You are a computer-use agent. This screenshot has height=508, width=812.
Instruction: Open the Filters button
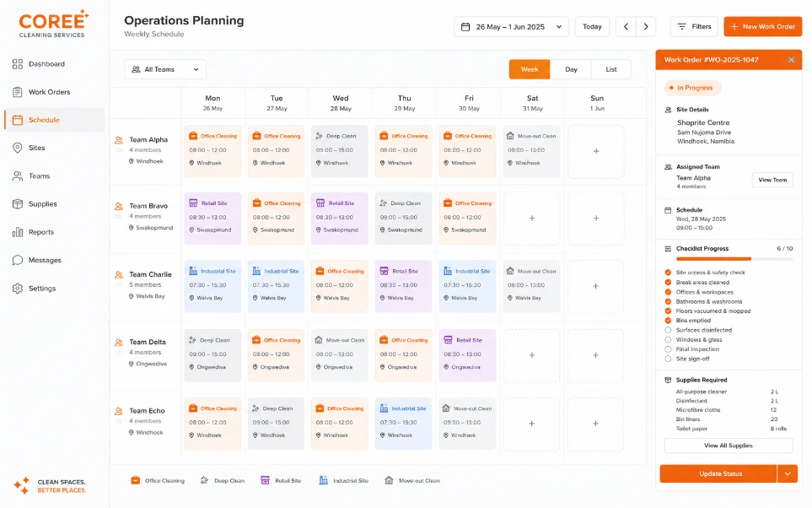coord(694,26)
